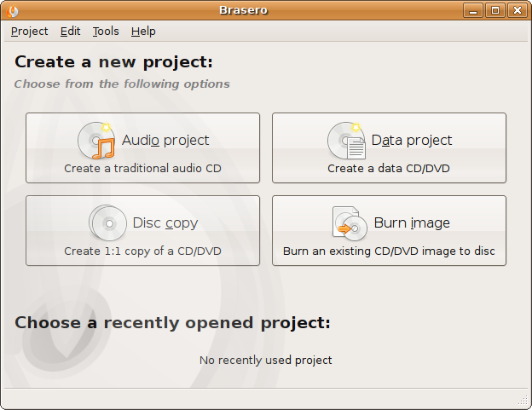532x410 pixels.
Task: Pick 'Burn an existing CD/DVD image to disc'
Action: [x=389, y=251]
